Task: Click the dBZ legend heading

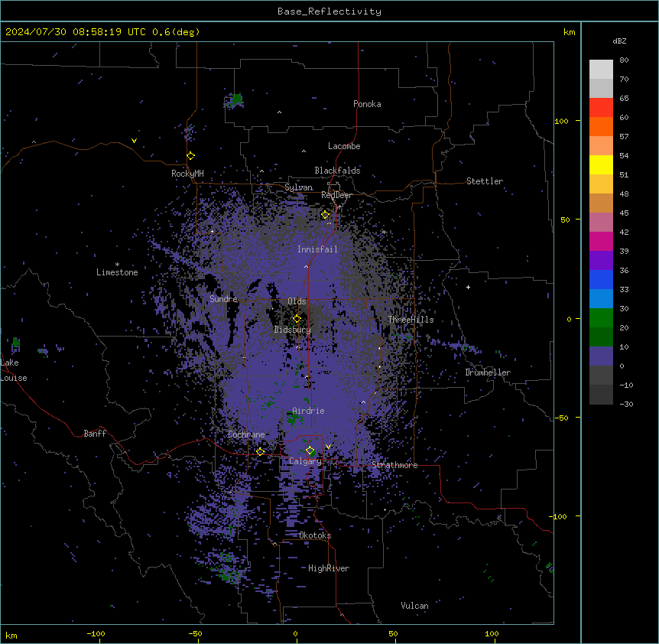Action: pyautogui.click(x=619, y=41)
